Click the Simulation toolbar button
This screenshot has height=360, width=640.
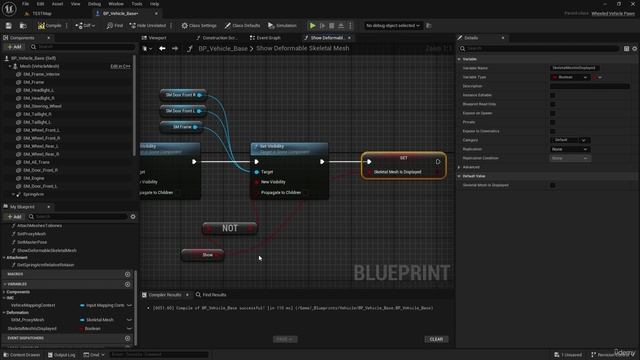[282, 26]
